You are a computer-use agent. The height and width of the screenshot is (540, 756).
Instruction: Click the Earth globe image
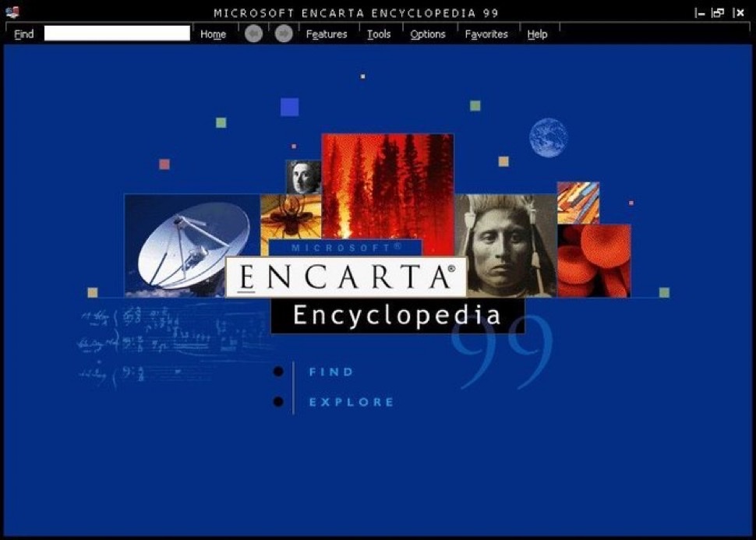548,138
